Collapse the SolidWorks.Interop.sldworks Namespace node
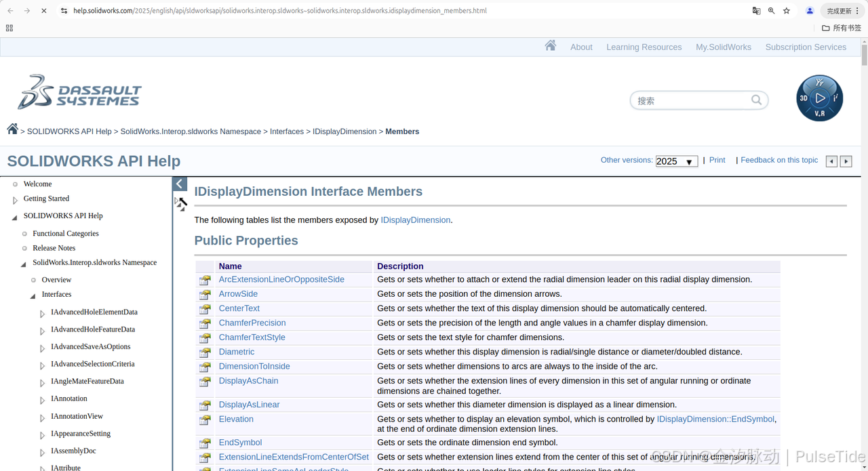The image size is (868, 471). (x=24, y=264)
